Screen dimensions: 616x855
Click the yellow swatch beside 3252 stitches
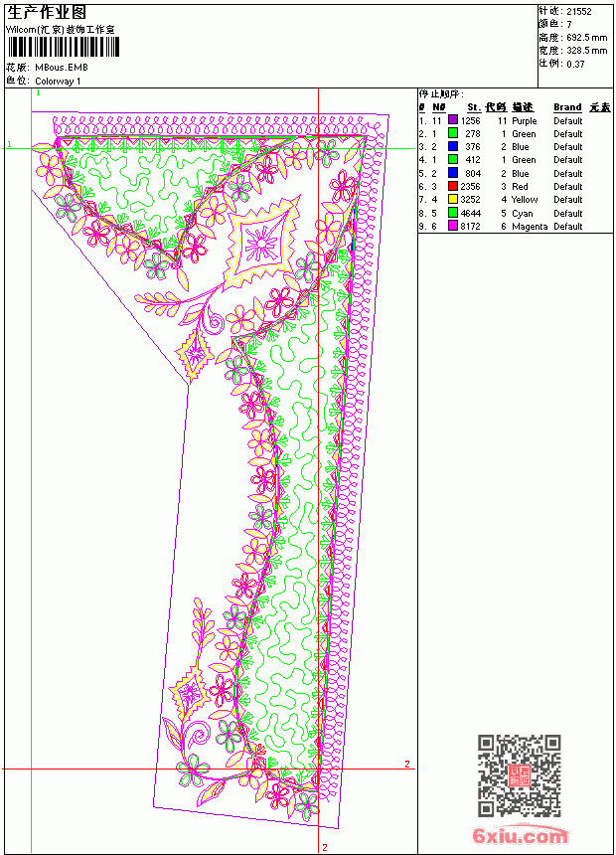452,199
